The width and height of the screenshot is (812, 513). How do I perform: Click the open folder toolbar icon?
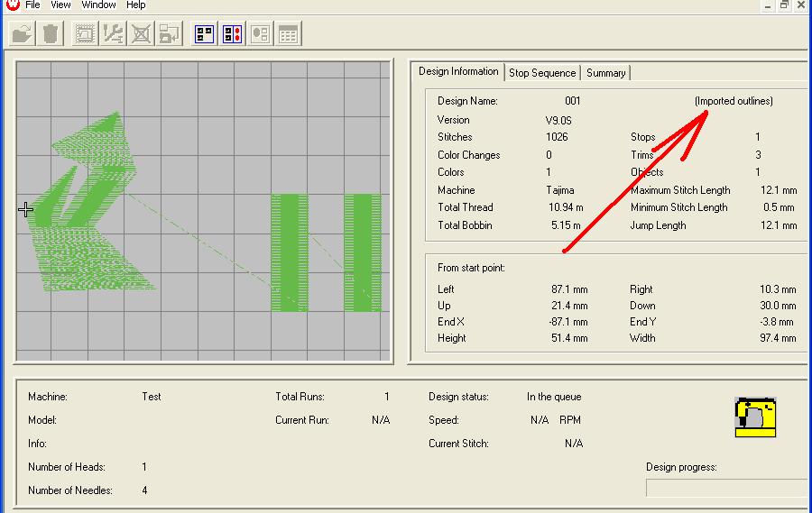[x=23, y=34]
